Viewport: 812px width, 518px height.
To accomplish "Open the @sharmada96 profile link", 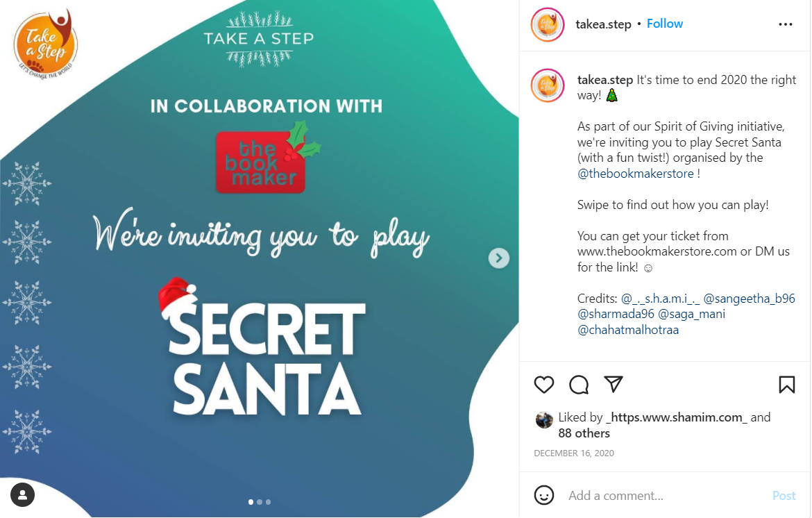I will (616, 314).
